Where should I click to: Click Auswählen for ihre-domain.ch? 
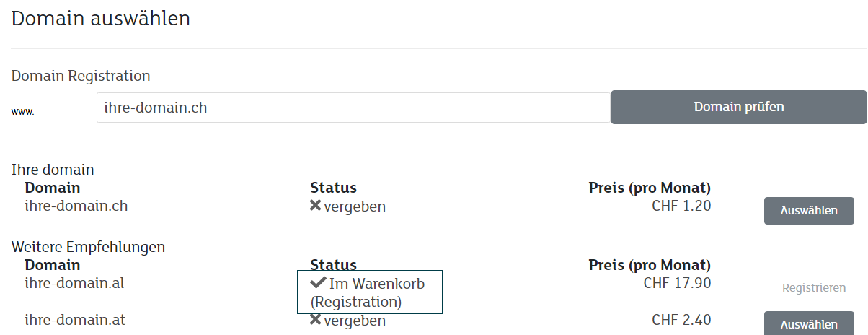pos(809,211)
